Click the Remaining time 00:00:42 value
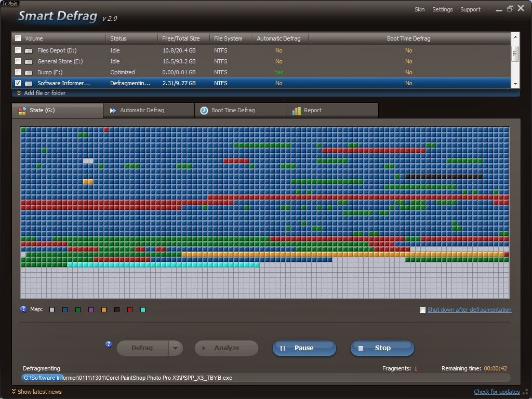Viewport: 532px width, 399px height. pyautogui.click(x=495, y=368)
